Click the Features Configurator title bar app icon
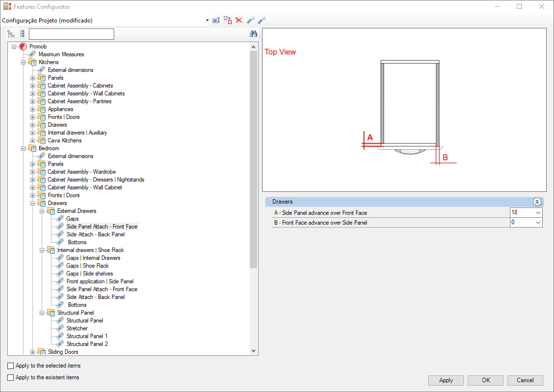The height and width of the screenshot is (392, 554). pyautogui.click(x=7, y=6)
